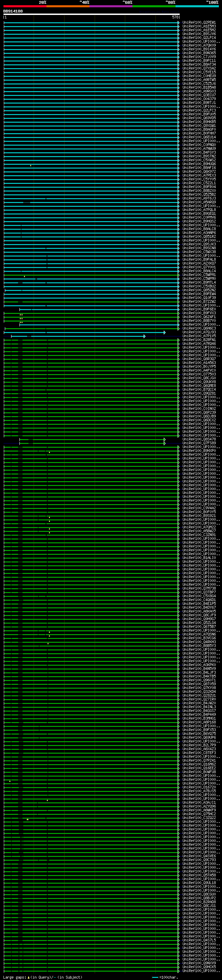Select the UniRef100_Q7FS89 label
The image size is (222, 980).
tap(199, 443)
